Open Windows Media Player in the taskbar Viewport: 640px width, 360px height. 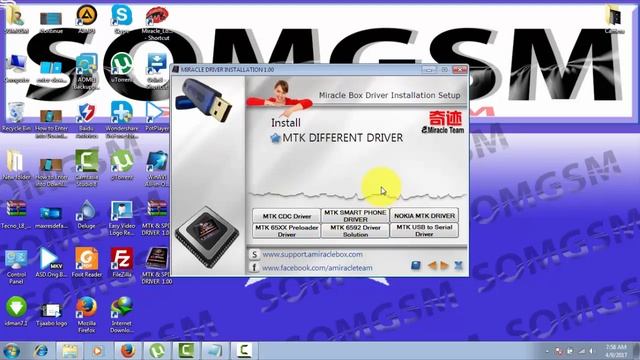tap(97, 351)
